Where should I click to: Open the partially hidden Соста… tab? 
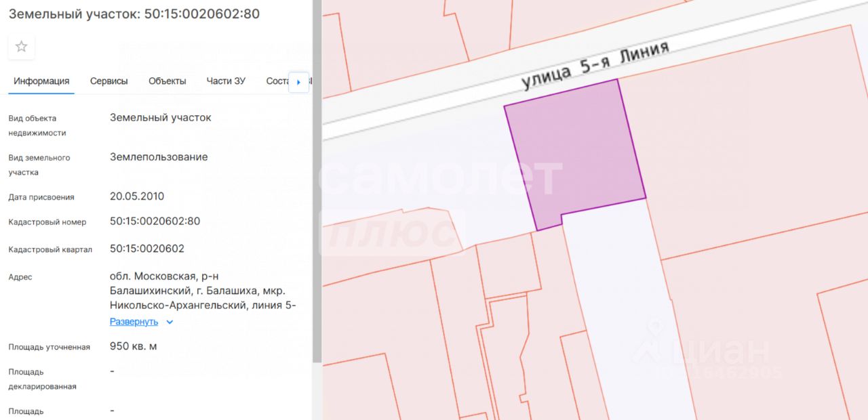click(x=277, y=81)
